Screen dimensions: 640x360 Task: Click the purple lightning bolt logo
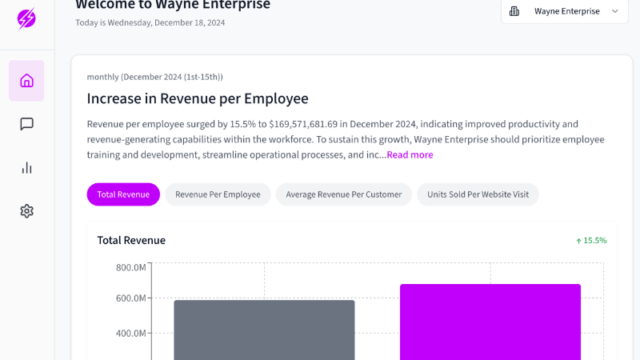coord(27,18)
